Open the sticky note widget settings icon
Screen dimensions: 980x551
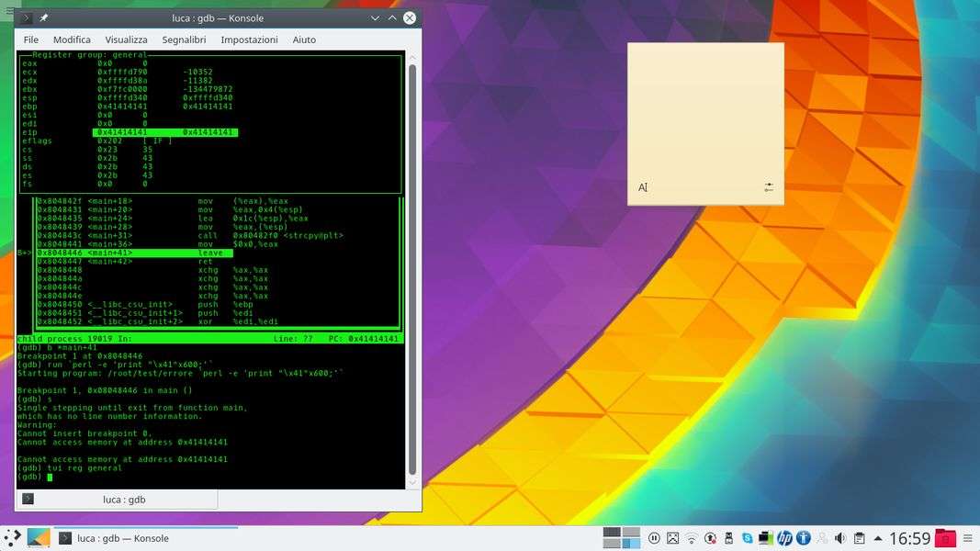click(769, 187)
